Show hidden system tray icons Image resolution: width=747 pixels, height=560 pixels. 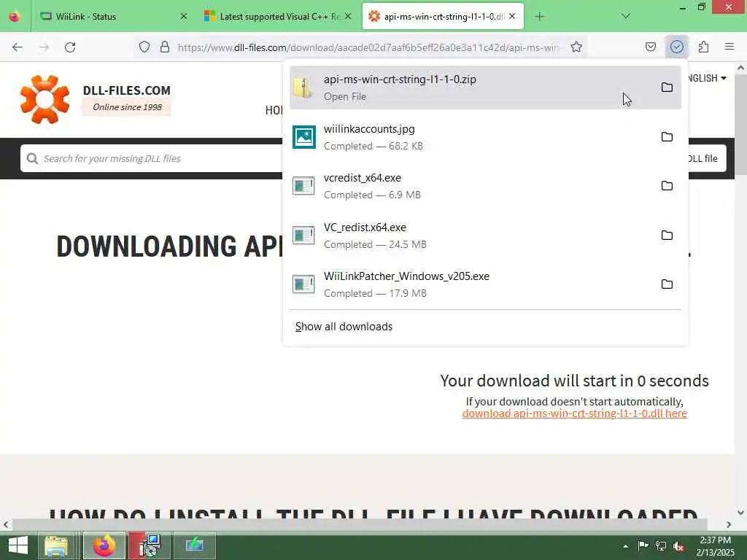(625, 546)
